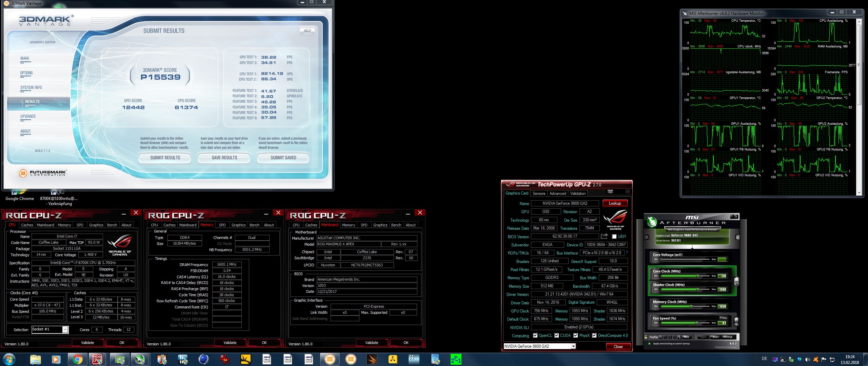
Task: Open the Windows Start menu
Action: (x=9, y=359)
